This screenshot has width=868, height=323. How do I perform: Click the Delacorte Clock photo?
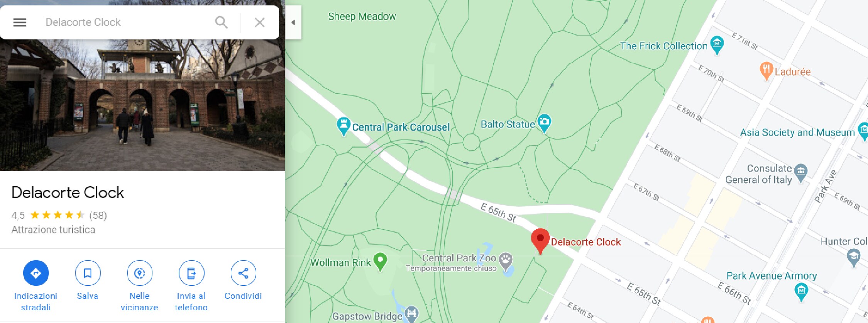(x=142, y=105)
